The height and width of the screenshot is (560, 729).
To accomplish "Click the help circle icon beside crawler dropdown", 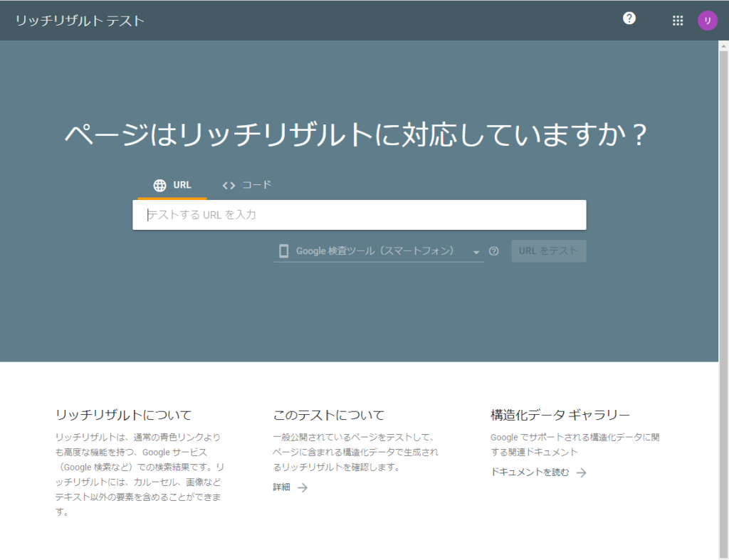I will [494, 251].
